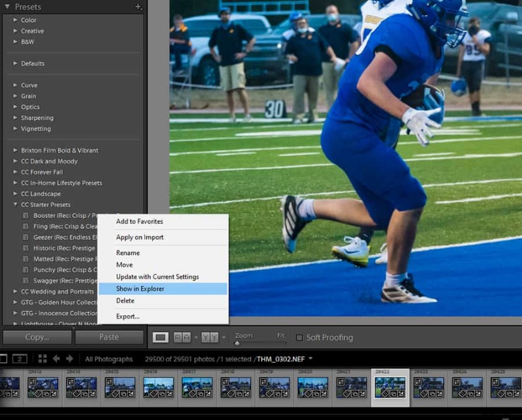The width and height of the screenshot is (522, 420).
Task: Create a new preset with the plus icon
Action: click(x=138, y=7)
